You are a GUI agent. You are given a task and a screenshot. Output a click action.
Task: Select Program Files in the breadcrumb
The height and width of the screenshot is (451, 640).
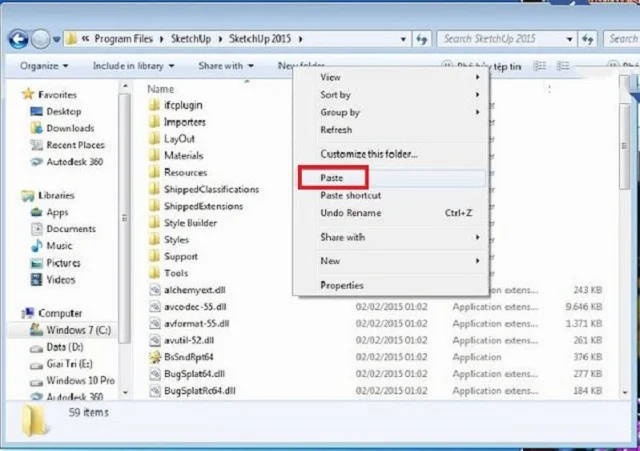123,39
